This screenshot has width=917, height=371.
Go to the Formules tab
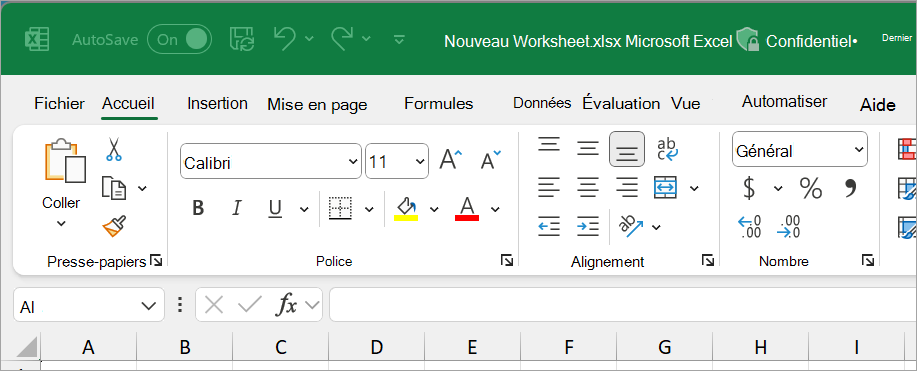pyautogui.click(x=439, y=104)
